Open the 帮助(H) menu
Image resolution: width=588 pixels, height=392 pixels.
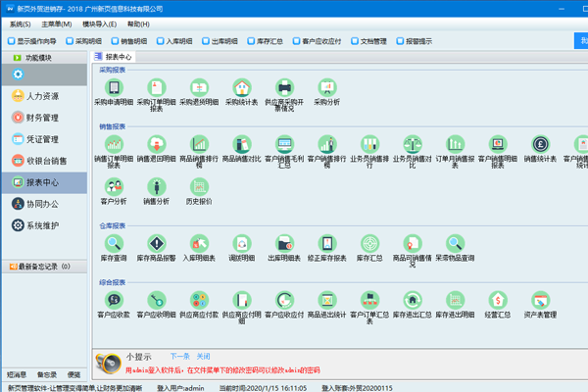(138, 24)
